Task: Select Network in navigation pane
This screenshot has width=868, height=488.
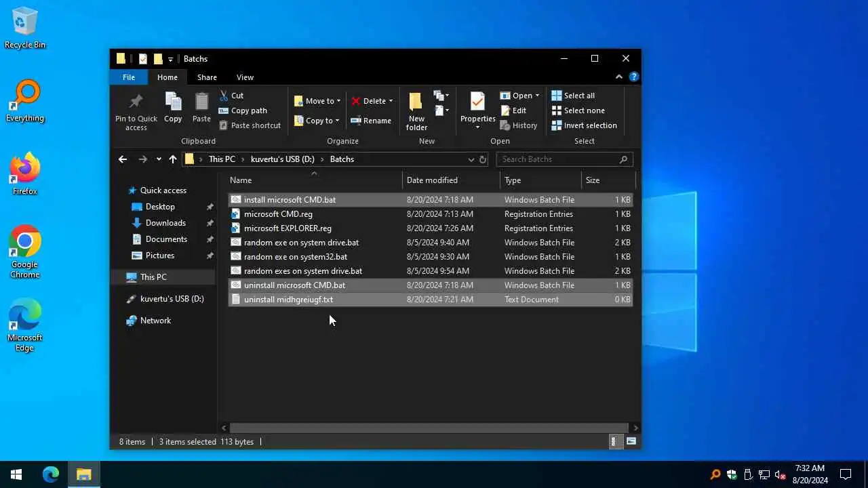Action: point(155,321)
